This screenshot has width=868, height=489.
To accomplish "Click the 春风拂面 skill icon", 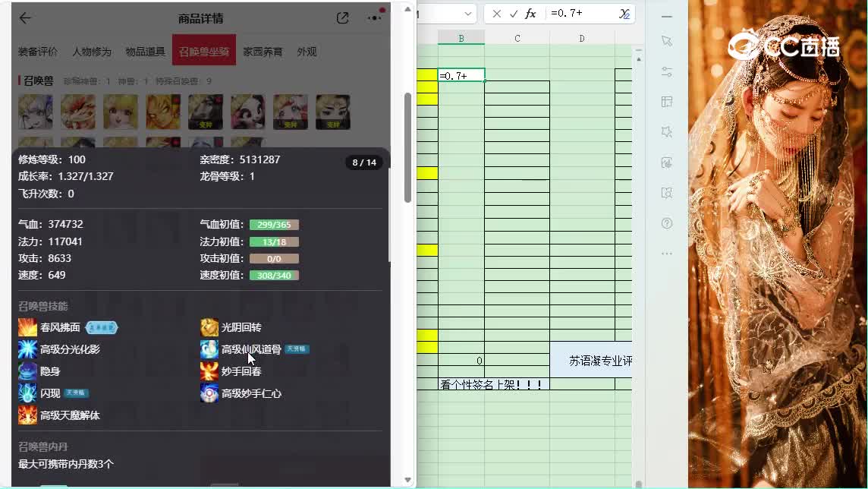I will [27, 327].
